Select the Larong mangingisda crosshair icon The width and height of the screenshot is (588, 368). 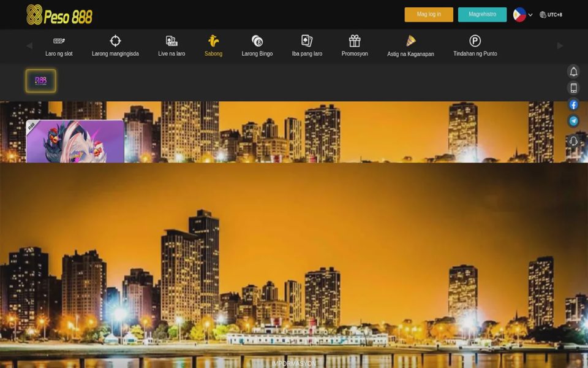click(115, 40)
